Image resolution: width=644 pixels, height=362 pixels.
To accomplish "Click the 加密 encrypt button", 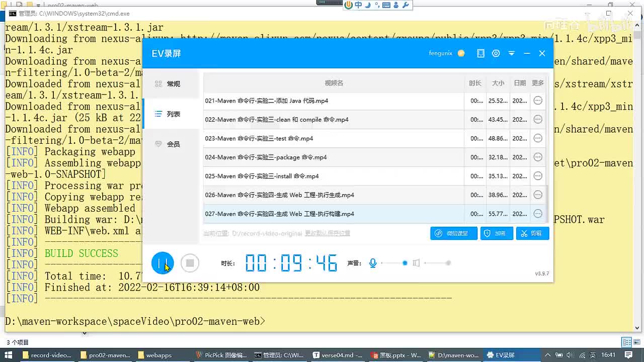I will coord(497,233).
